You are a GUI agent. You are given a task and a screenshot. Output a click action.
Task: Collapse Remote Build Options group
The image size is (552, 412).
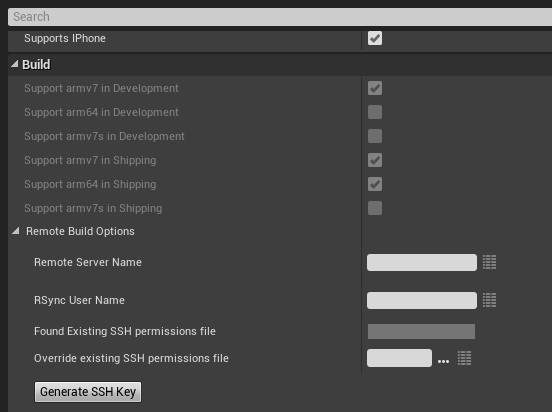click(15, 231)
